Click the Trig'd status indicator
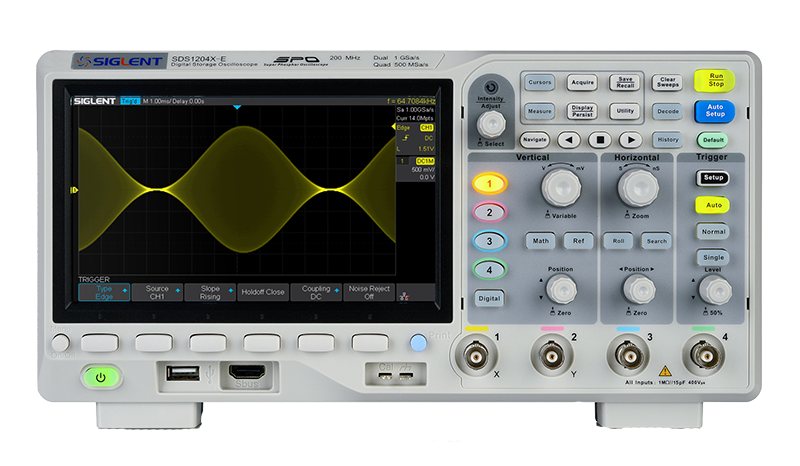 click(130, 101)
